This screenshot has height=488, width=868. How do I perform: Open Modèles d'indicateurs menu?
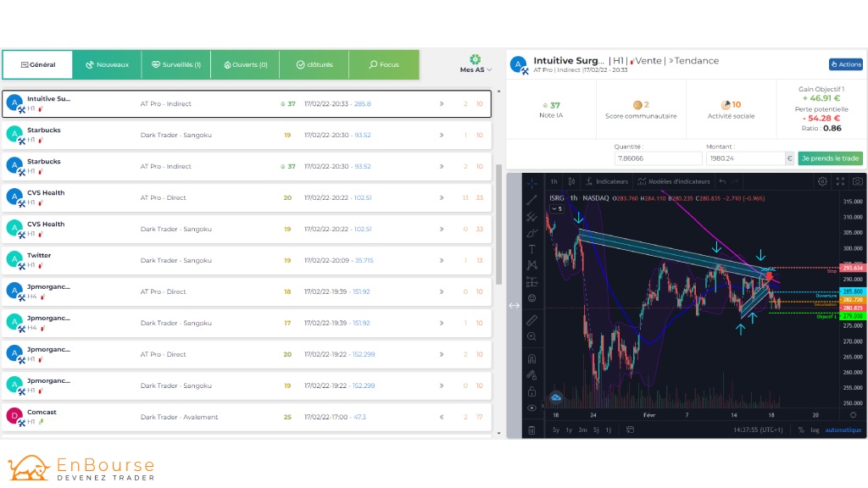[x=674, y=181]
